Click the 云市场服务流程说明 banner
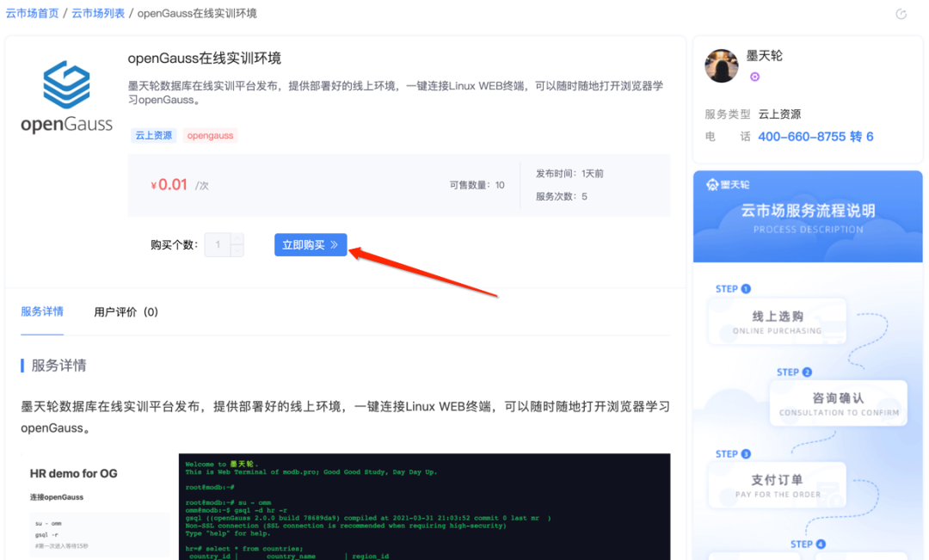The width and height of the screenshot is (929, 560). [x=808, y=217]
